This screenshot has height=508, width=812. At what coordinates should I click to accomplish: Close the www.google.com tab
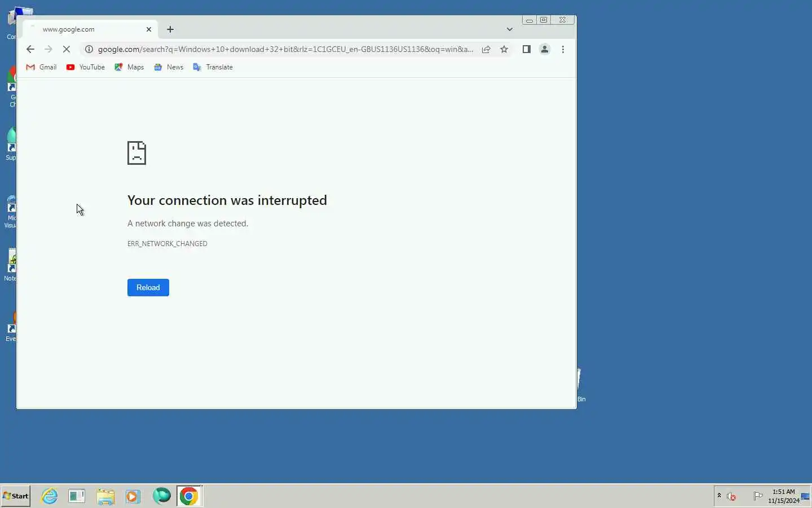point(149,29)
